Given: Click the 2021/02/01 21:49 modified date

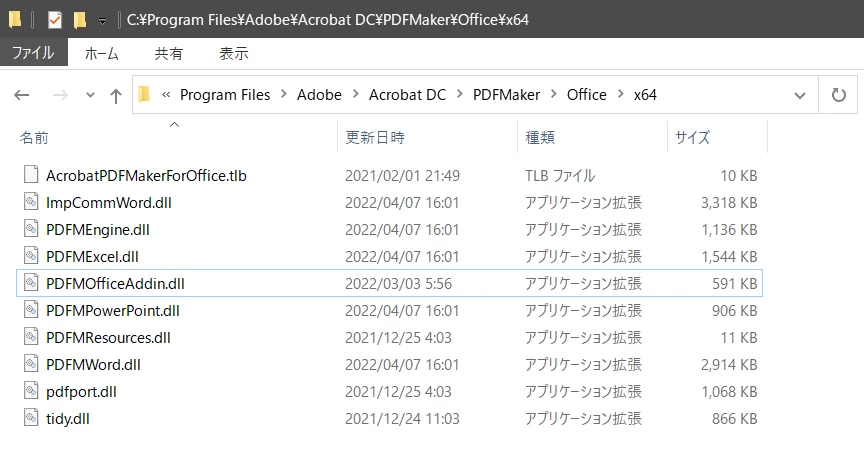Looking at the screenshot, I should click(x=402, y=176).
